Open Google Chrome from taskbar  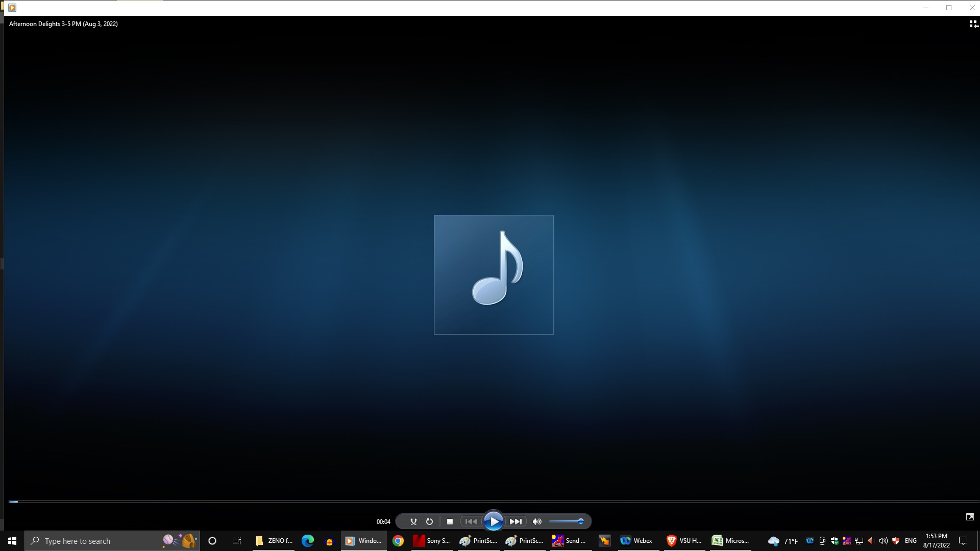(x=398, y=541)
